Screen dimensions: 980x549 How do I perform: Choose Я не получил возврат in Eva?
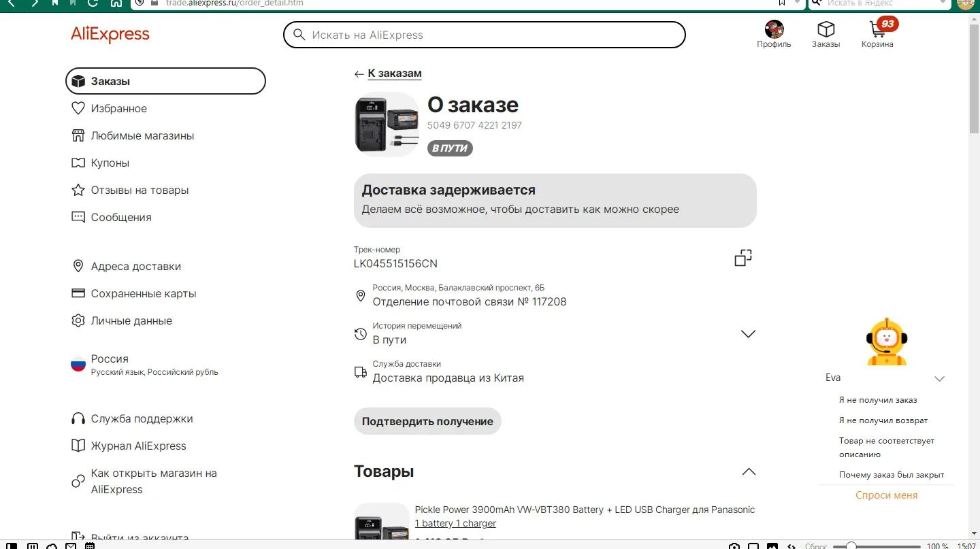[883, 420]
